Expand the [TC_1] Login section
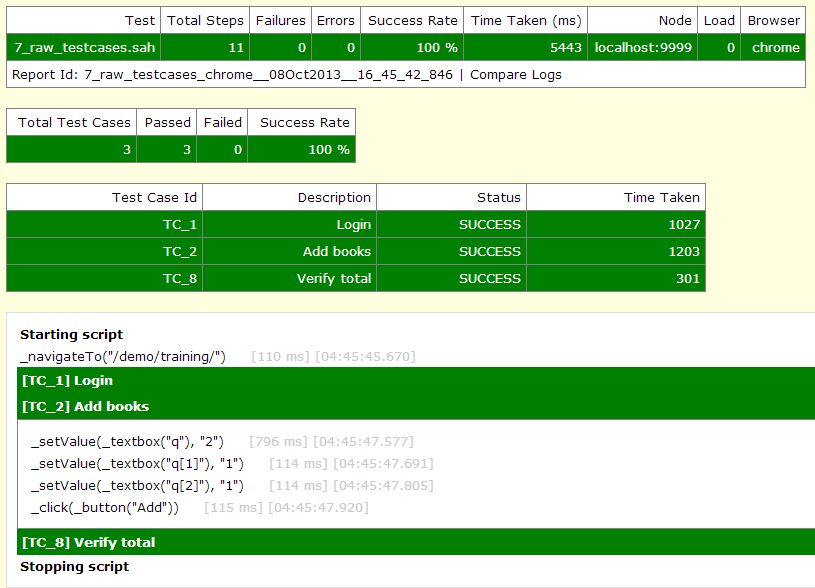 [x=67, y=380]
